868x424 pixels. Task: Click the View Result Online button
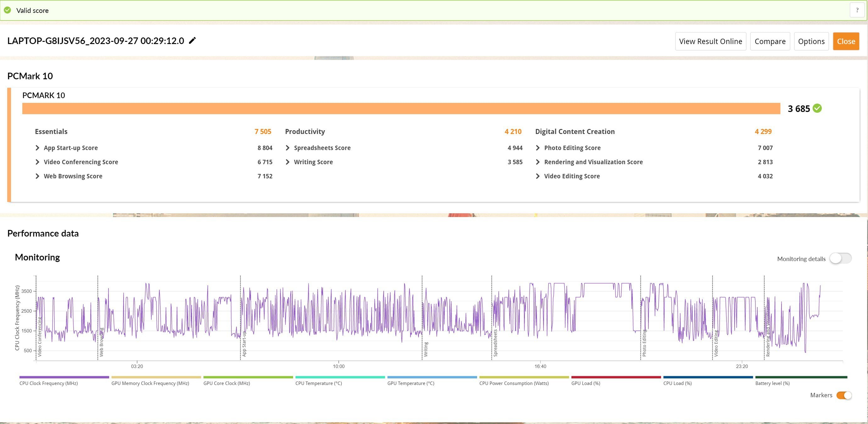[x=710, y=41]
